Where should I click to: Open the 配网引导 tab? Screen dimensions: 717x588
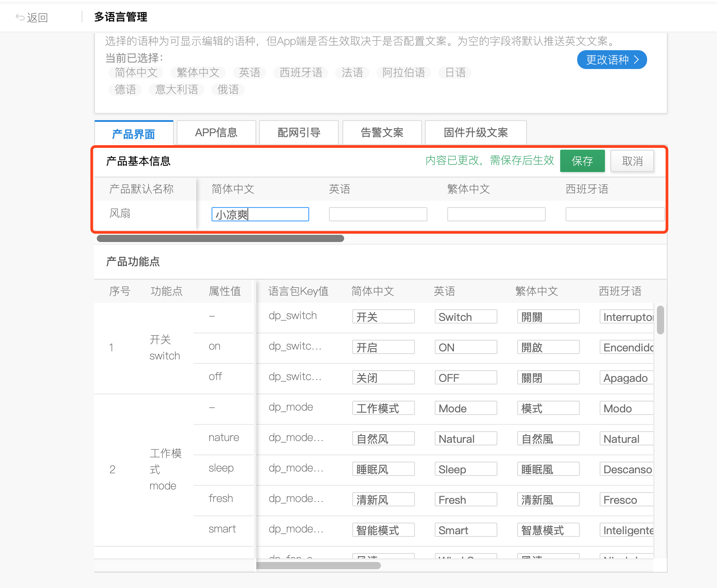point(299,133)
